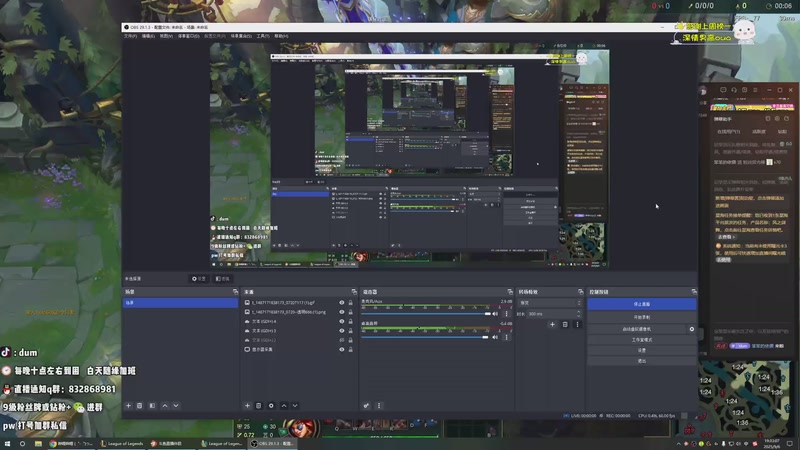This screenshot has width=800, height=450.
Task: Open Settings from the Controls panel
Action: click(x=641, y=350)
